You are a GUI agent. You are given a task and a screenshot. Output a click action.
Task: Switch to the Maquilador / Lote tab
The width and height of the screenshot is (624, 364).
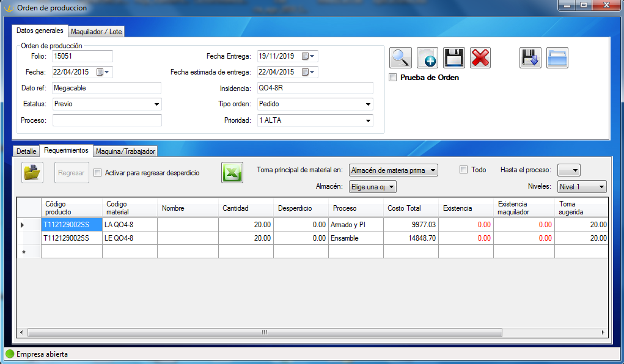point(96,32)
